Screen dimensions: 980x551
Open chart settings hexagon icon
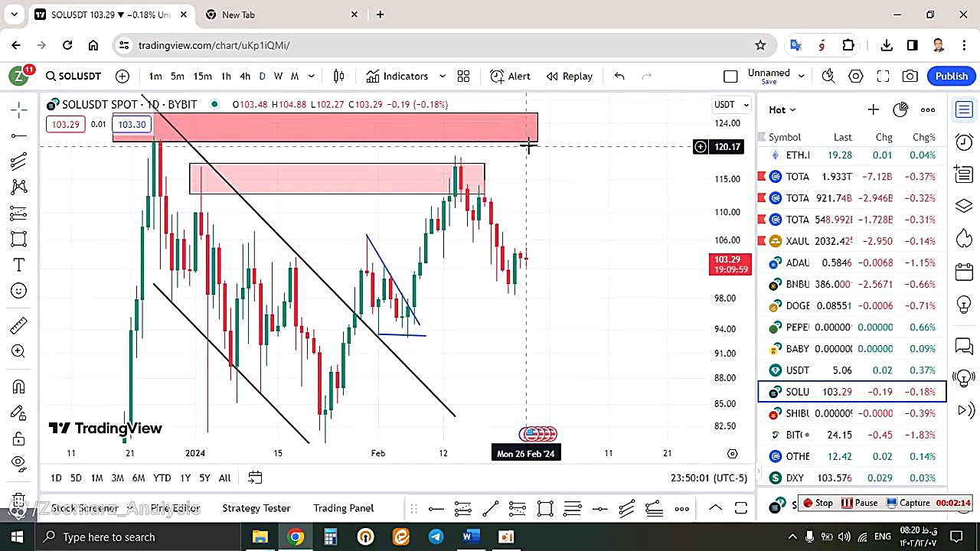pyautogui.click(x=856, y=76)
